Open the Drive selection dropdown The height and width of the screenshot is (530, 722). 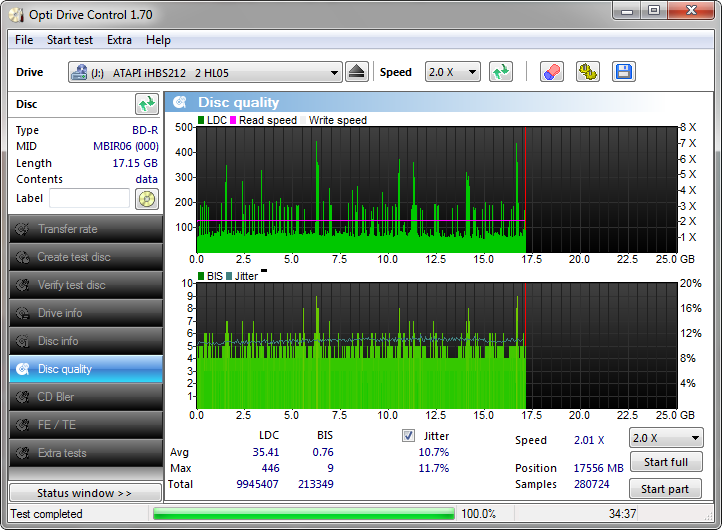[205, 72]
